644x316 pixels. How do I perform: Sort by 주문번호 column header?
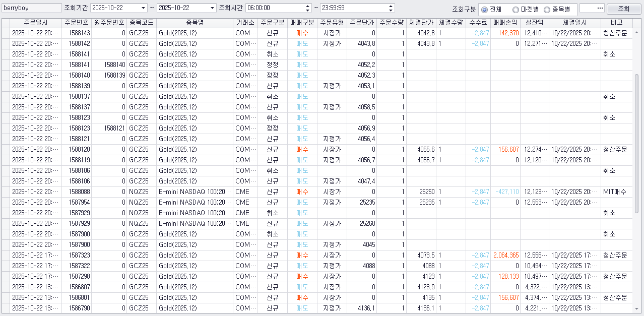[77, 23]
